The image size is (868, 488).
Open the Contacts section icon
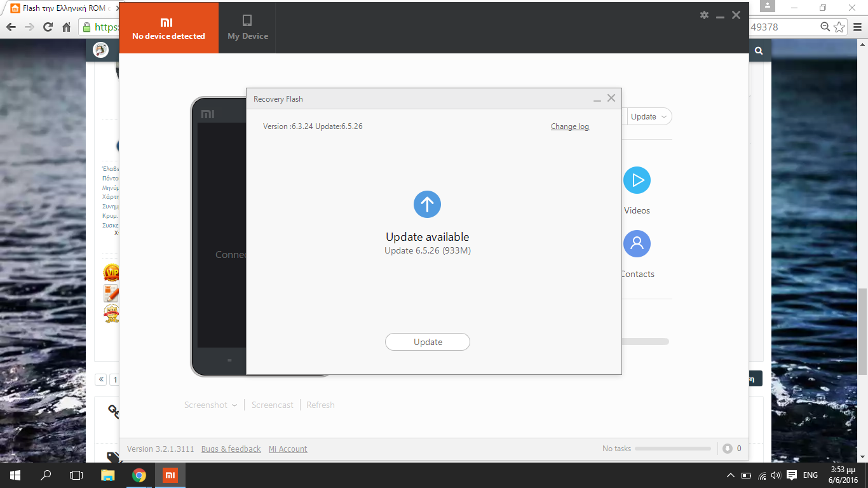pos(637,244)
